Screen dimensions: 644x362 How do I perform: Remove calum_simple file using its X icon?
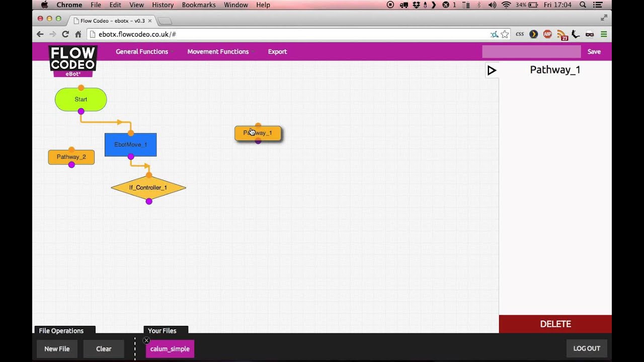pyautogui.click(x=146, y=340)
